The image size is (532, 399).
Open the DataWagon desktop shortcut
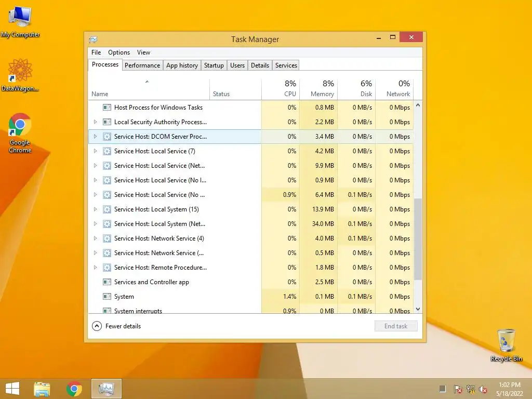(x=20, y=75)
